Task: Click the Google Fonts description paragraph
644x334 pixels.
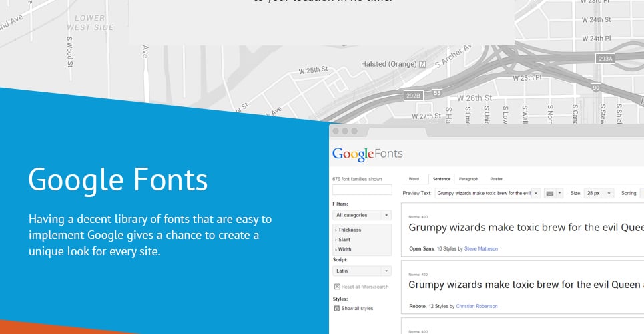Action: pos(150,235)
